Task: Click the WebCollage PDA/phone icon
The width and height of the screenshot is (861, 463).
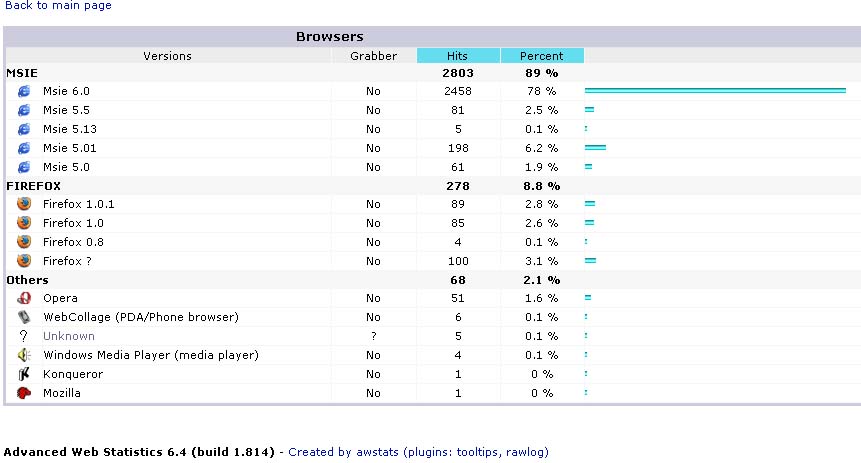Action: click(24, 317)
